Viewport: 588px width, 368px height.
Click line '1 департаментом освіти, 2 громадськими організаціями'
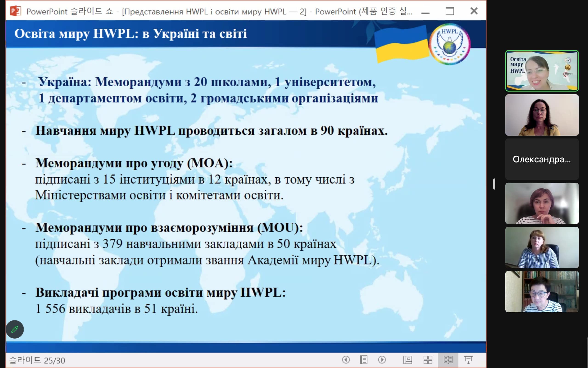click(208, 99)
